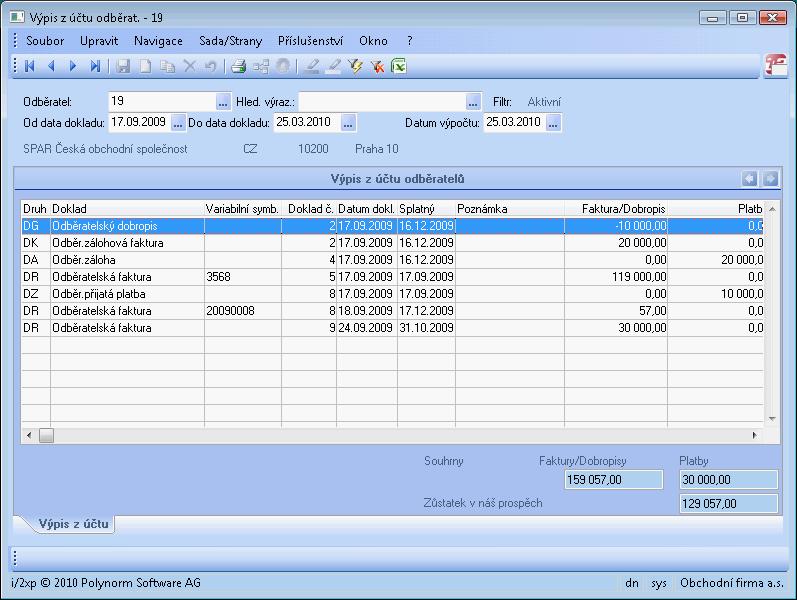This screenshot has width=797, height=600.
Task: Click the first pencil edit icon
Action: pyautogui.click(x=312, y=66)
